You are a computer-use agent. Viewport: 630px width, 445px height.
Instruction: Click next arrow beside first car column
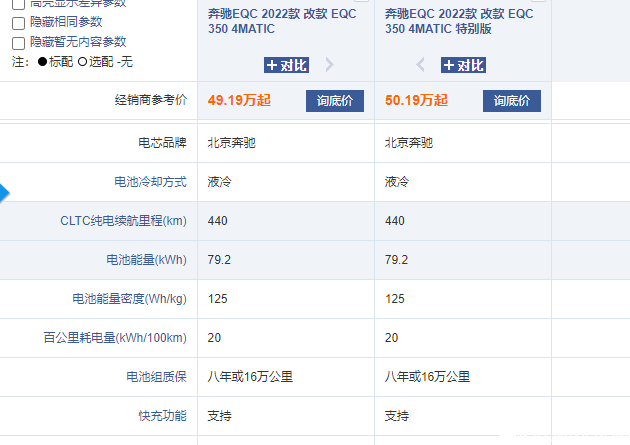click(x=329, y=65)
